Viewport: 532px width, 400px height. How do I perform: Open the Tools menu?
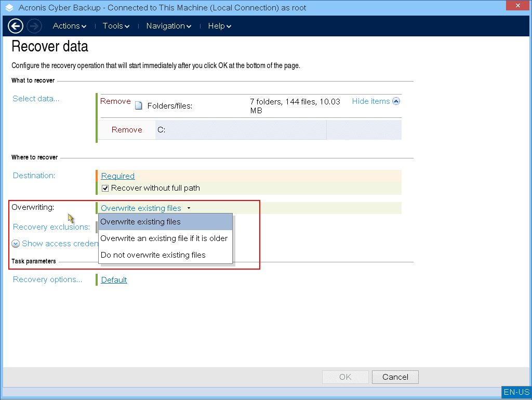click(116, 26)
